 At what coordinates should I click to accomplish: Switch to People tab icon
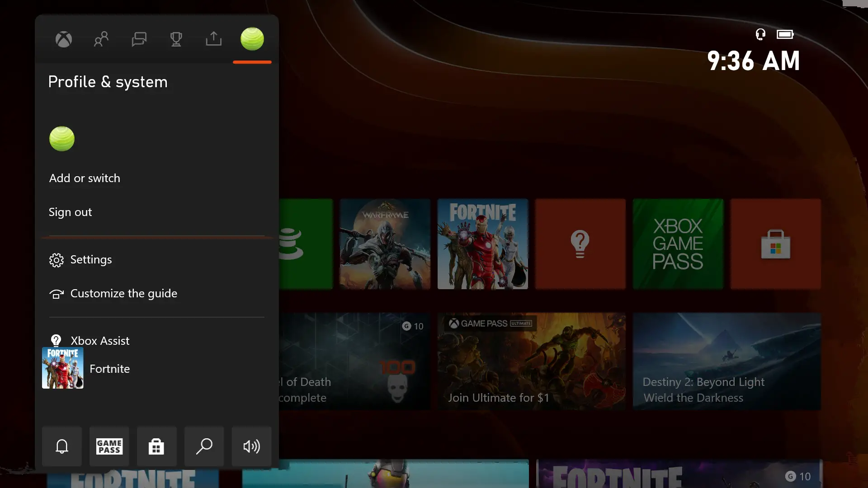coord(101,40)
